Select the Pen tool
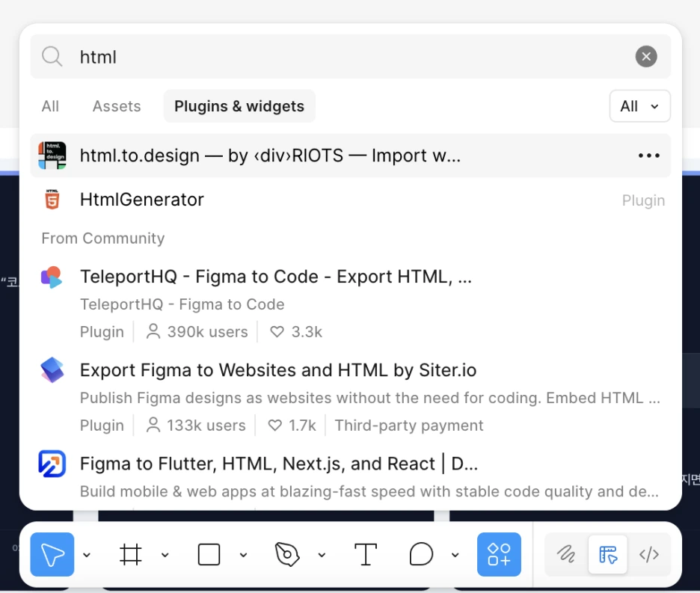The image size is (700, 593). (287, 554)
